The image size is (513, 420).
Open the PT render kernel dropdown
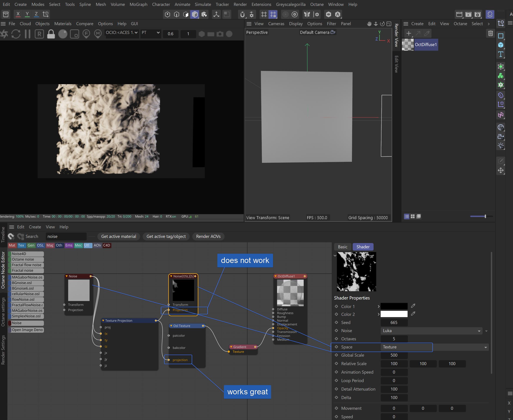pyautogui.click(x=151, y=33)
